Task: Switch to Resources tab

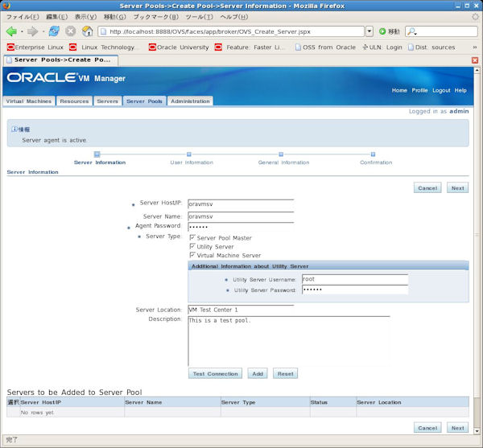Action: (74, 101)
